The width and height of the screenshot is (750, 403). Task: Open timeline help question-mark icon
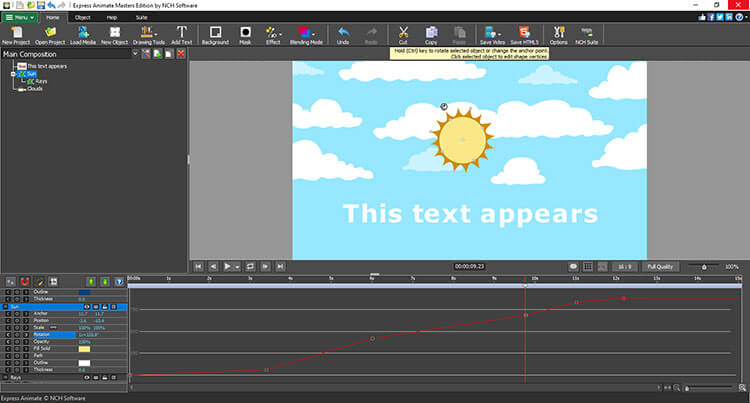[119, 282]
